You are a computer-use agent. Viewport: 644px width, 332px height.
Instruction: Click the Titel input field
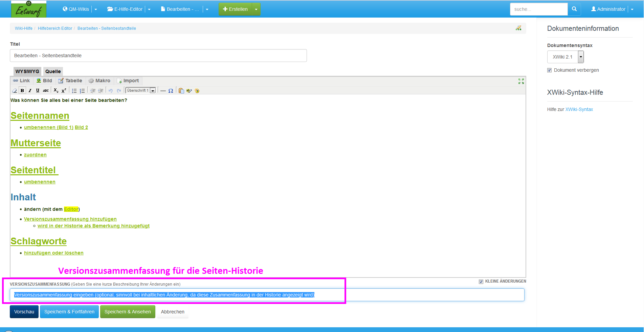click(x=158, y=56)
